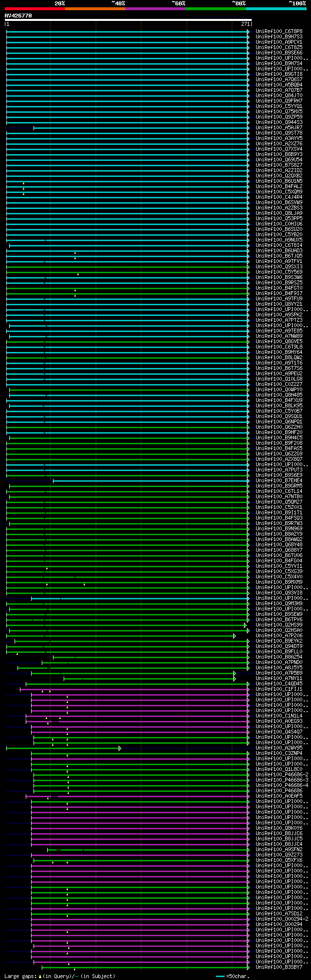
Task: Select hit label UniRef100_A7R5B9
Action: tap(279, 673)
